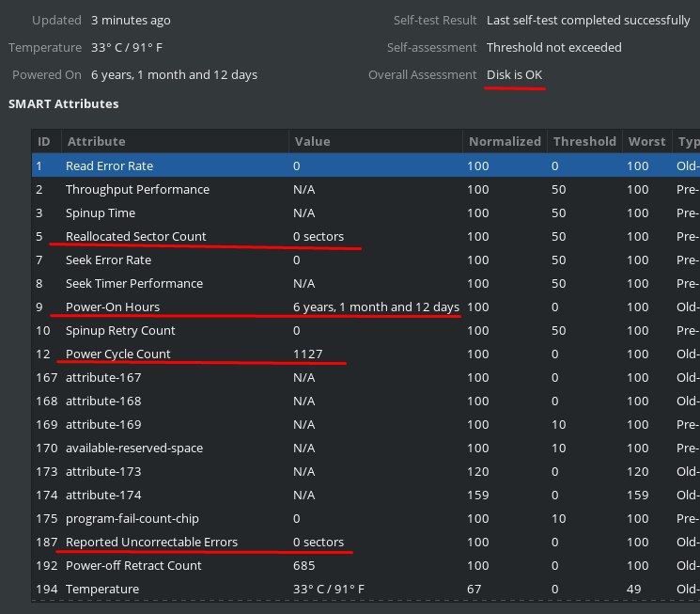Select the Throughput Performance row
The height and width of the screenshot is (614, 700).
pyautogui.click(x=366, y=190)
